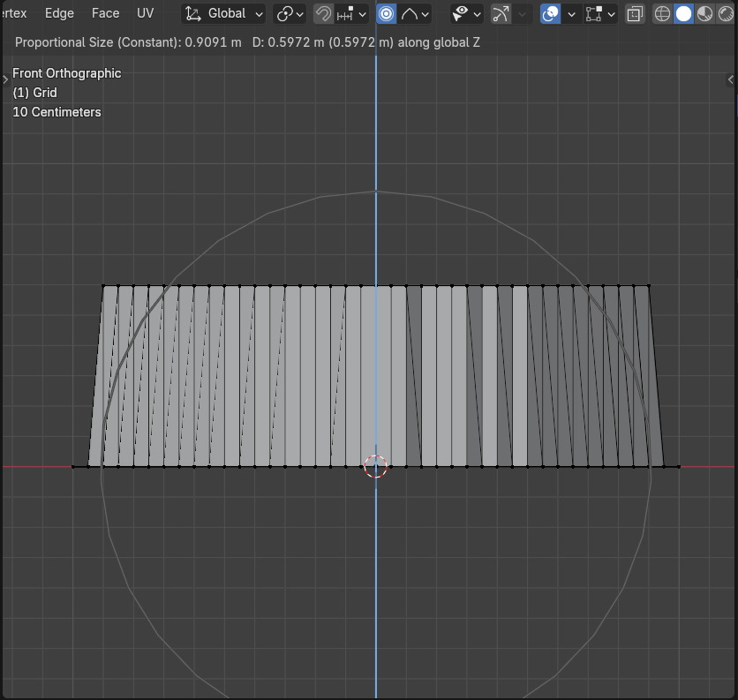Open the UV menu
The width and height of the screenshot is (738, 700).
pos(145,13)
